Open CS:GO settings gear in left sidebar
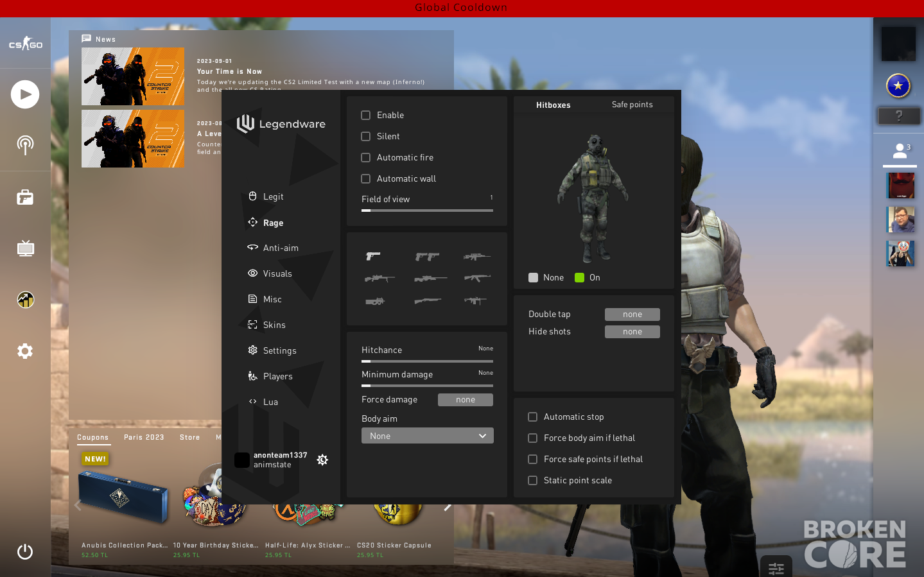 click(25, 351)
